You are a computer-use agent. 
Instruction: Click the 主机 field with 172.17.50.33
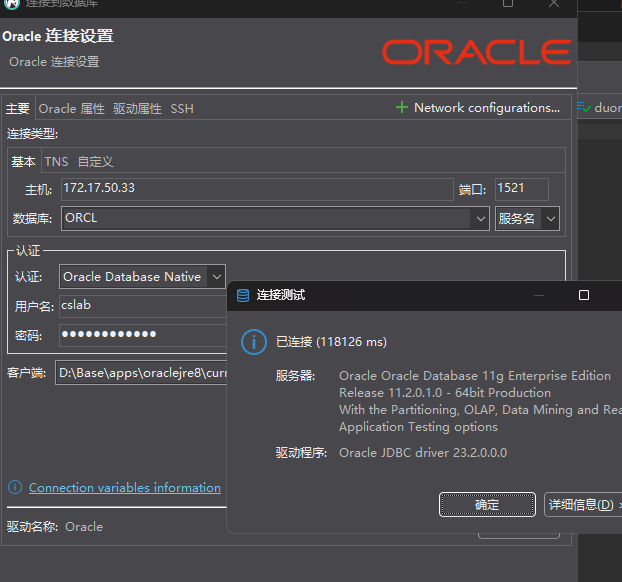(x=257, y=189)
